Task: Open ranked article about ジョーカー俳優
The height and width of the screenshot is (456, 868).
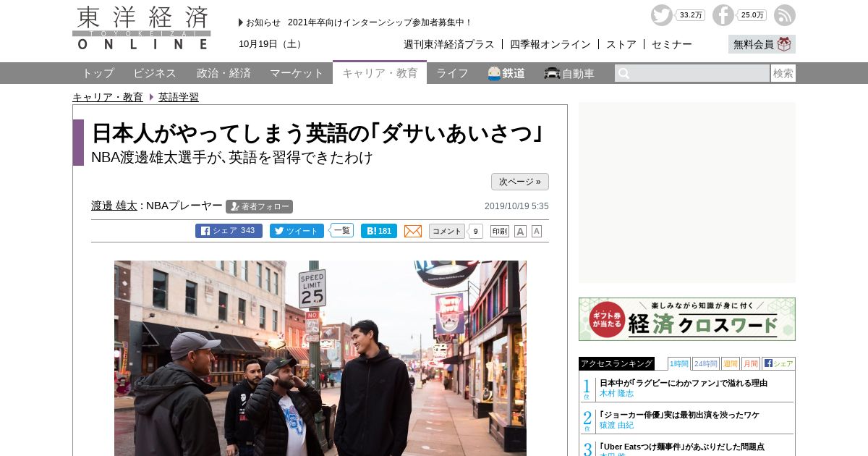Action: [x=679, y=415]
